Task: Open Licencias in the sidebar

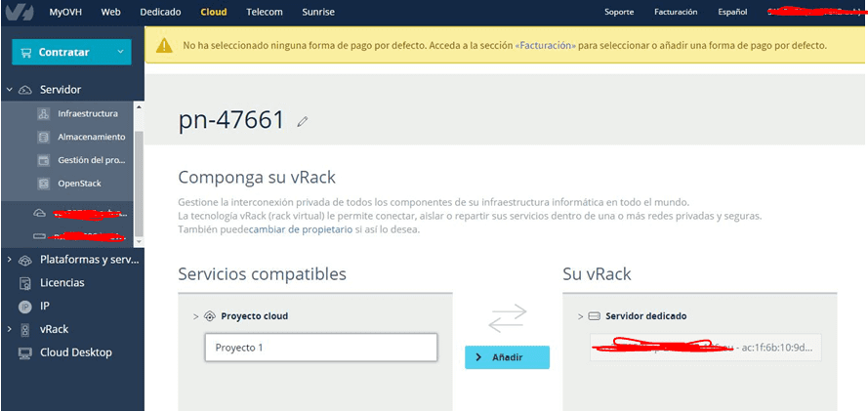Action: click(62, 283)
